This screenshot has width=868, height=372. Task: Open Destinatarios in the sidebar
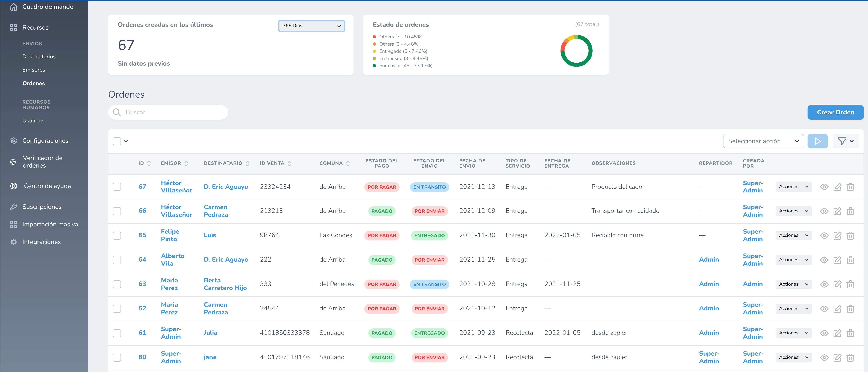pos(39,57)
